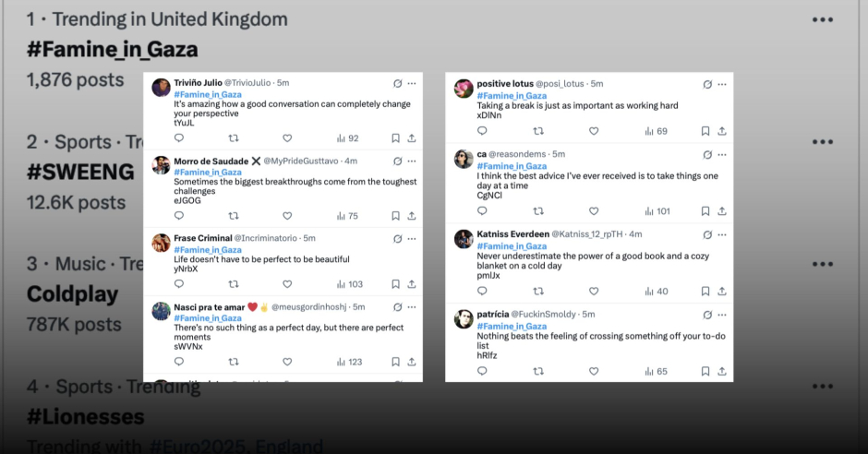Open more menu on patrícia's post
The height and width of the screenshot is (454, 868).
point(722,315)
